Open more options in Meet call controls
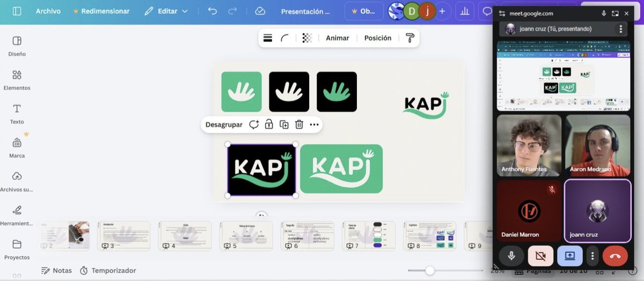This screenshot has width=644, height=281. click(x=592, y=256)
